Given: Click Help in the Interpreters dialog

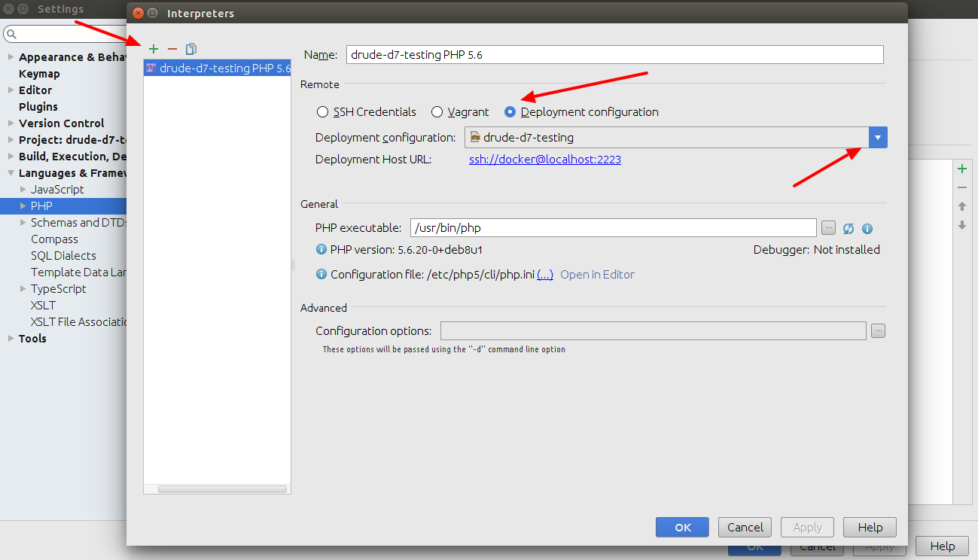Looking at the screenshot, I should click(x=870, y=527).
